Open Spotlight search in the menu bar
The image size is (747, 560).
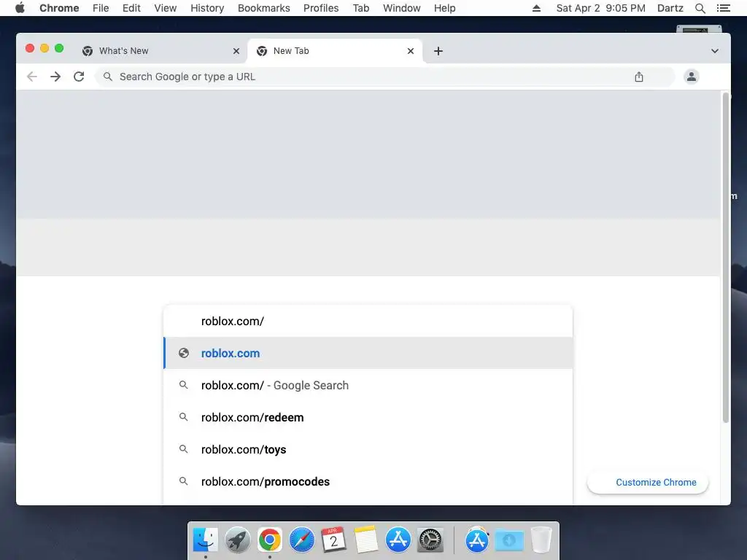pos(700,8)
